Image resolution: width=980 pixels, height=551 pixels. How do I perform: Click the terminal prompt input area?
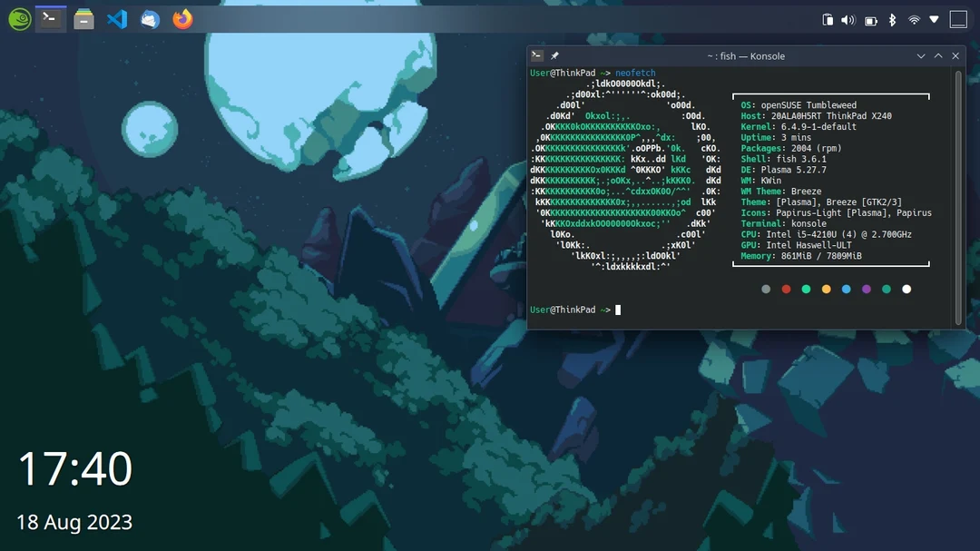pos(619,310)
